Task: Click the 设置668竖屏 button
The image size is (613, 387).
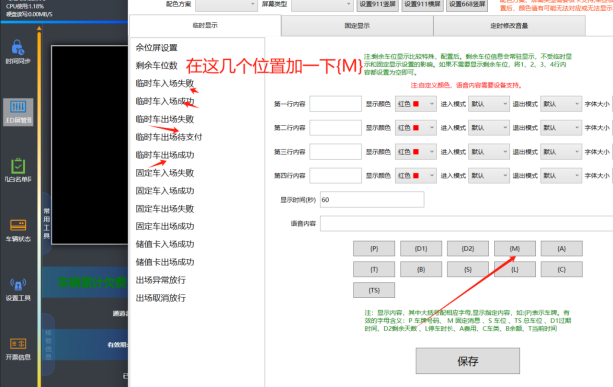Action: tap(467, 4)
